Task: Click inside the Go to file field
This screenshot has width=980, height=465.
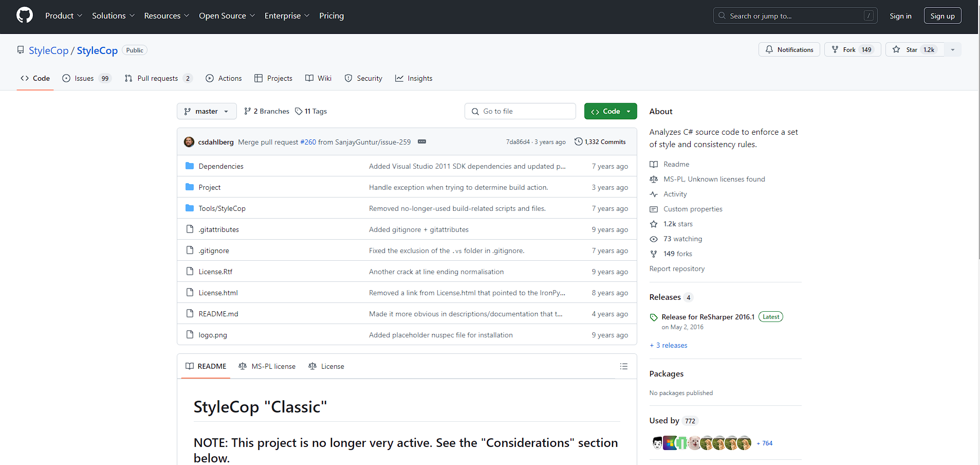Action: click(520, 111)
